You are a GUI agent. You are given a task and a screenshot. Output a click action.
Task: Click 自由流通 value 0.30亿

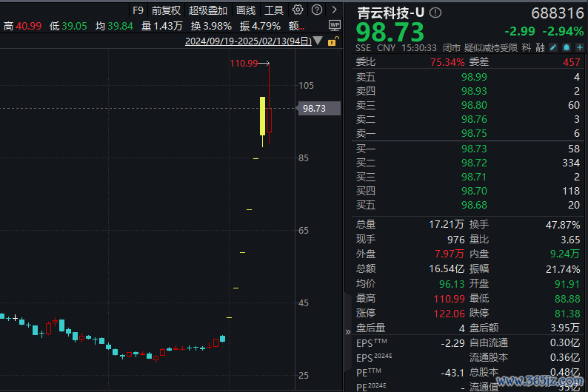pyautogui.click(x=565, y=343)
